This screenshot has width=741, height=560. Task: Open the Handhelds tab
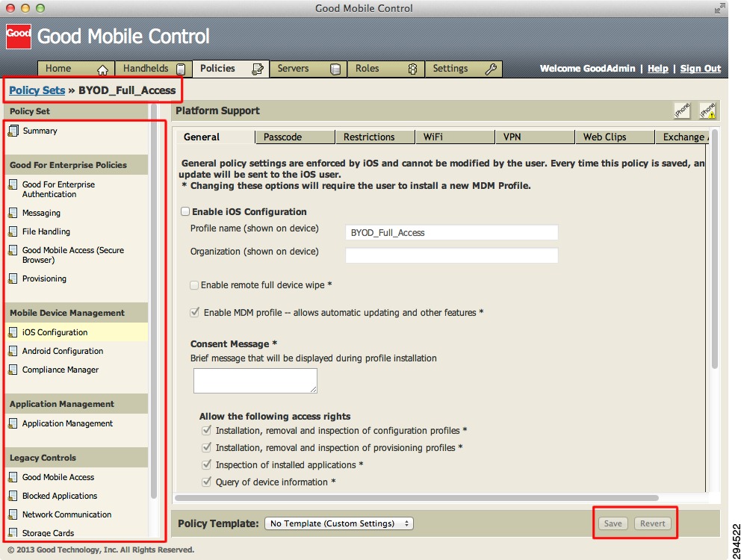(154, 69)
